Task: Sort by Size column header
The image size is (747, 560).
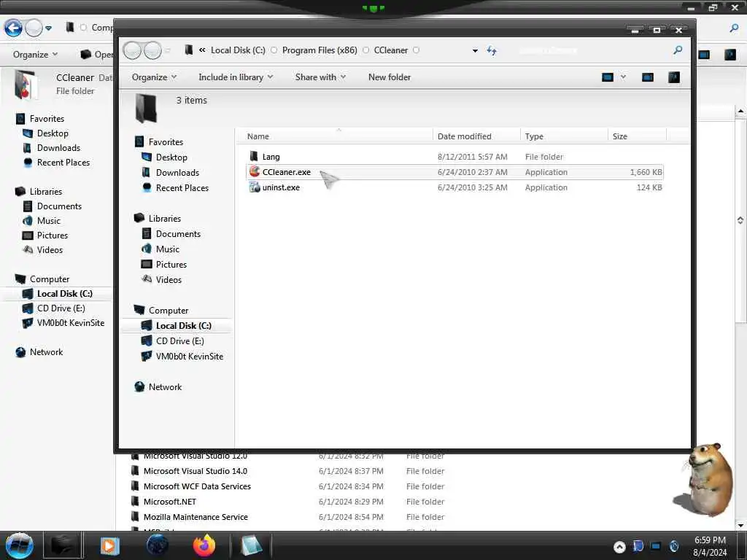Action: click(x=638, y=136)
